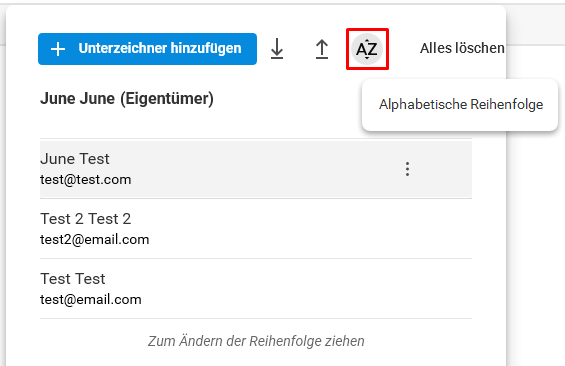The height and width of the screenshot is (366, 565).
Task: Click the test2@email.com email address
Action: [94, 240]
